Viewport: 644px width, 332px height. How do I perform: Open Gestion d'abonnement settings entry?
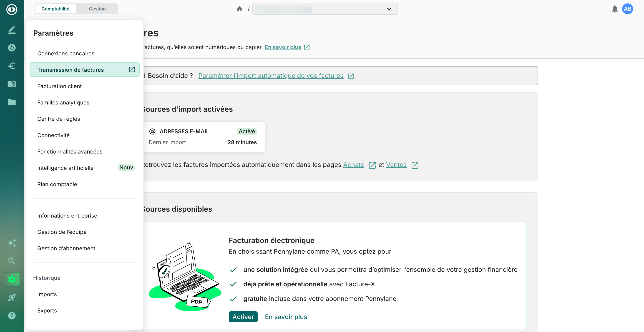pyautogui.click(x=66, y=248)
